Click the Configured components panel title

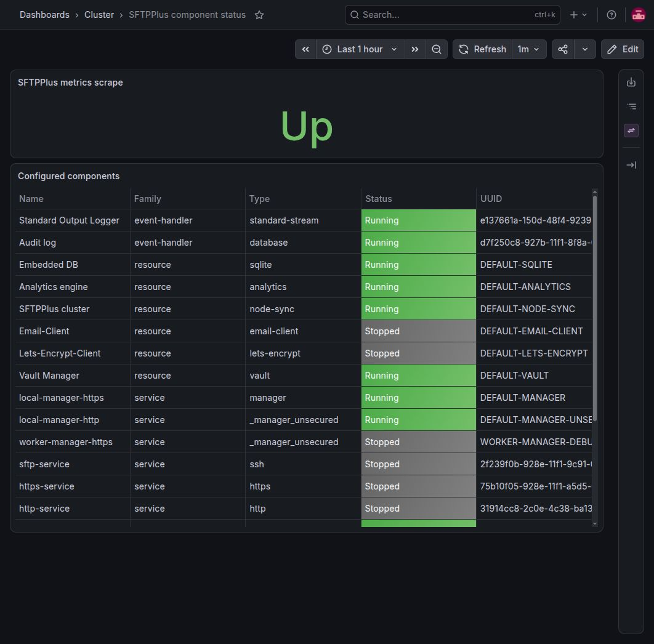[x=69, y=176]
